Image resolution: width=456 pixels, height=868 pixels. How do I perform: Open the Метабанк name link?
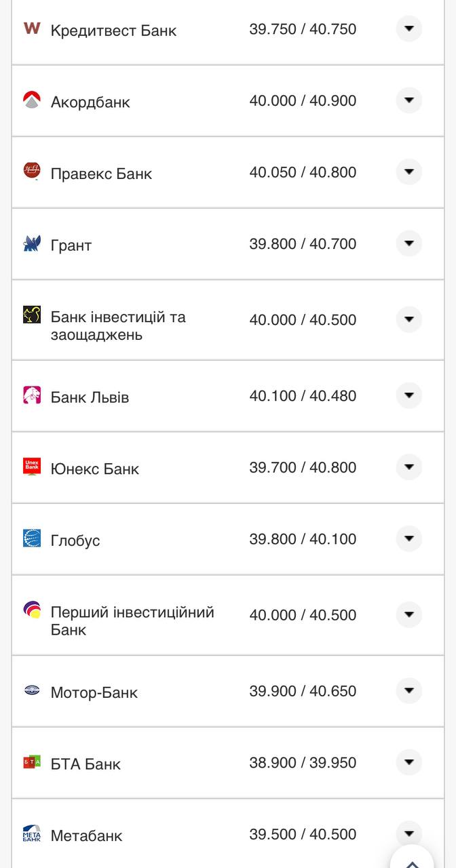(86, 835)
